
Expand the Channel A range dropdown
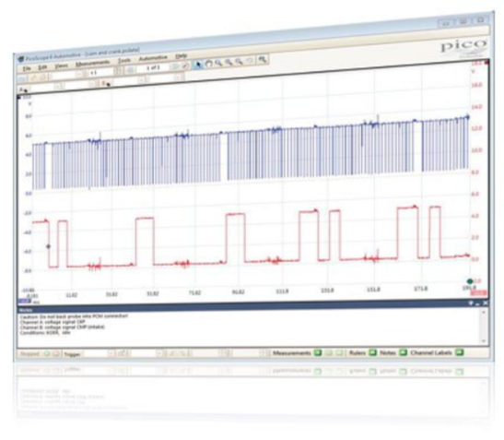point(58,87)
